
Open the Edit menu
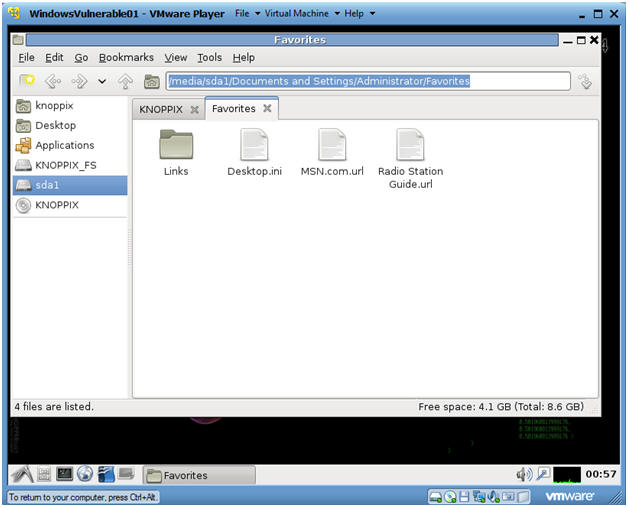coord(54,58)
